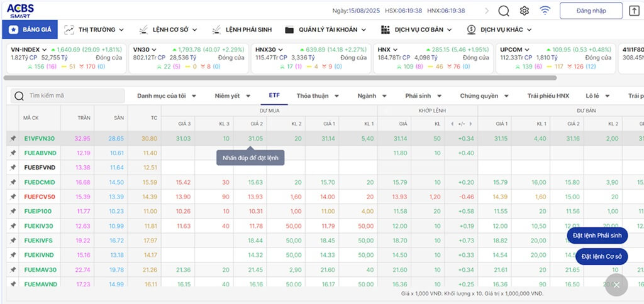Expand Quản lý tài khoản menu
The width and height of the screenshot is (644, 304).
(327, 30)
